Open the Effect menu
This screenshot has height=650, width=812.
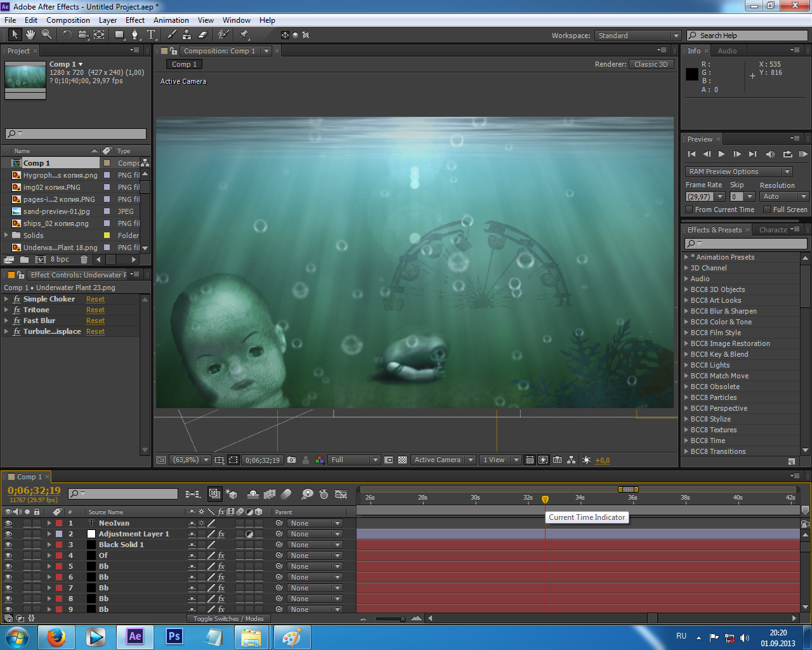(134, 20)
